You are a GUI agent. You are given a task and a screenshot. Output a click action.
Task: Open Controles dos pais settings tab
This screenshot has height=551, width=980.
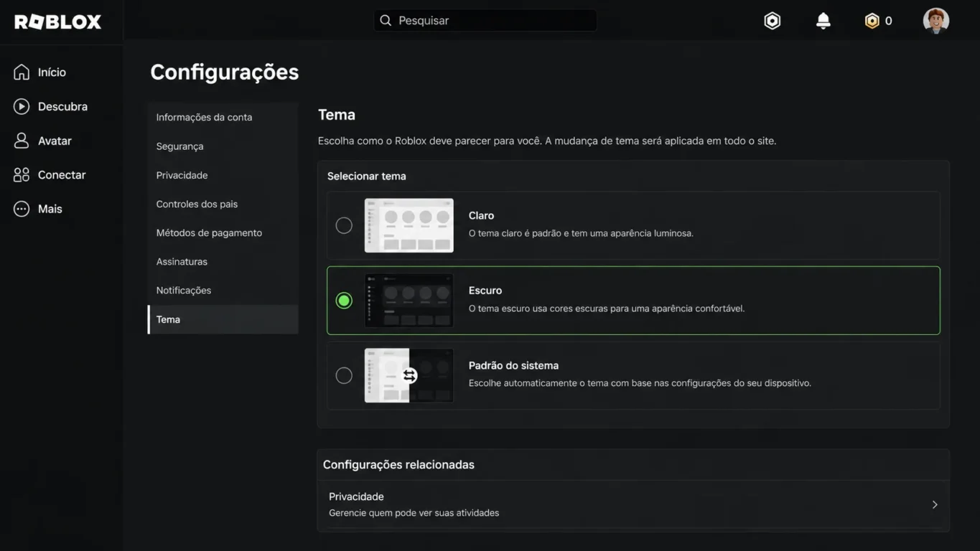tap(223, 204)
